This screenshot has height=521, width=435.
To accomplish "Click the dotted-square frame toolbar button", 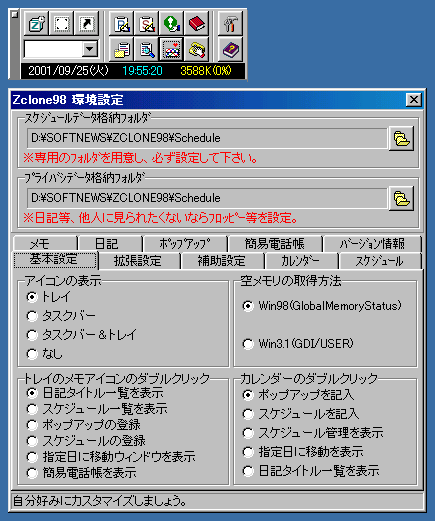I will pos(61,23).
